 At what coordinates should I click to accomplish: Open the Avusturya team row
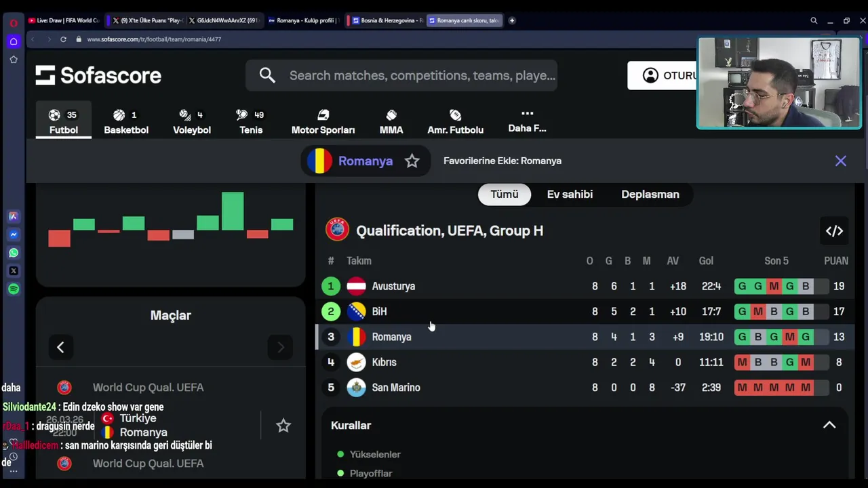(585, 286)
